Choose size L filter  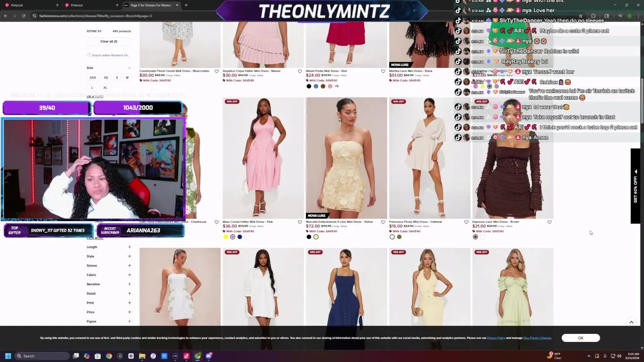pos(92,87)
